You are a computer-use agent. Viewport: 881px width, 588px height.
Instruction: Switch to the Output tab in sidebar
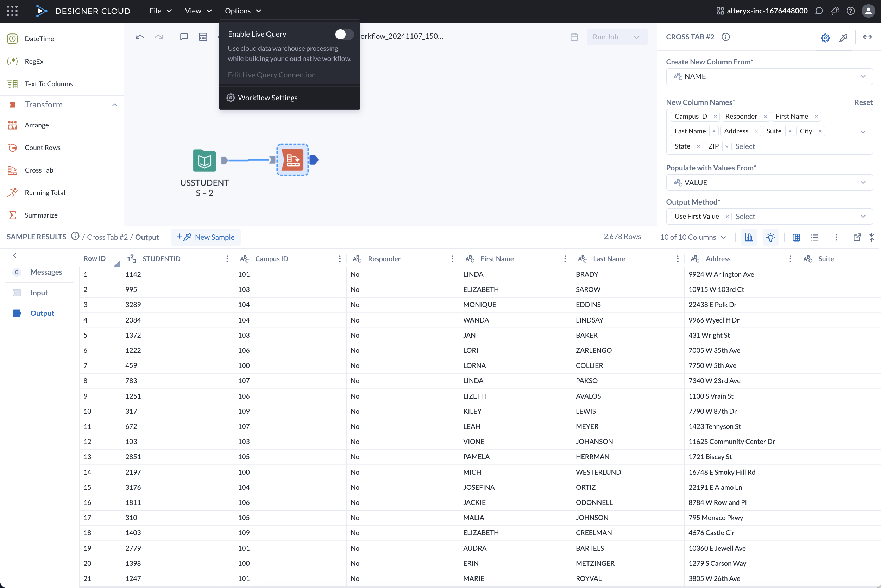(x=42, y=313)
